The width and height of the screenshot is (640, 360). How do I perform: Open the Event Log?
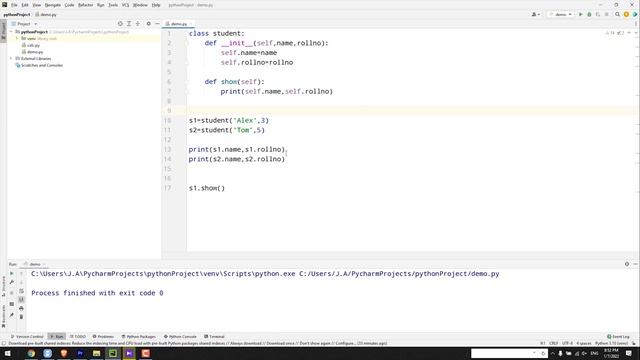tap(618, 337)
